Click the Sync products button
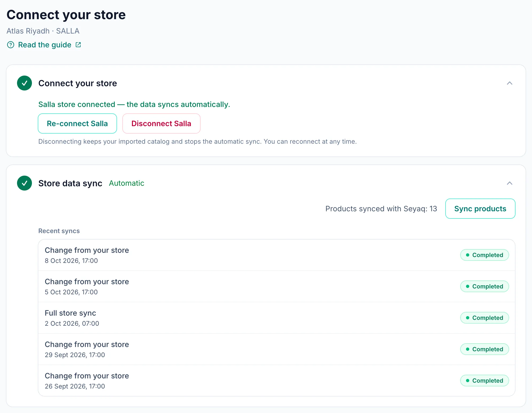This screenshot has height=413, width=532. (480, 209)
